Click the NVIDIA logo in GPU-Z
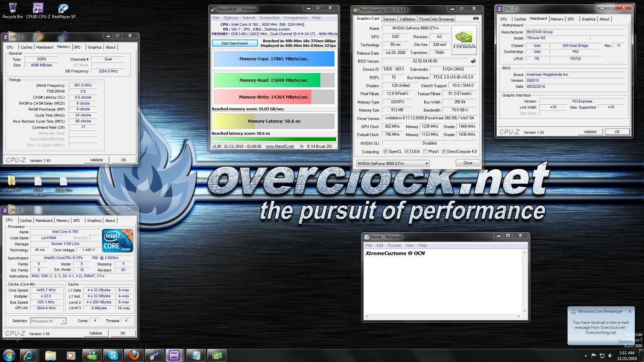Image resolution: width=644 pixels, height=362 pixels. pos(464,40)
